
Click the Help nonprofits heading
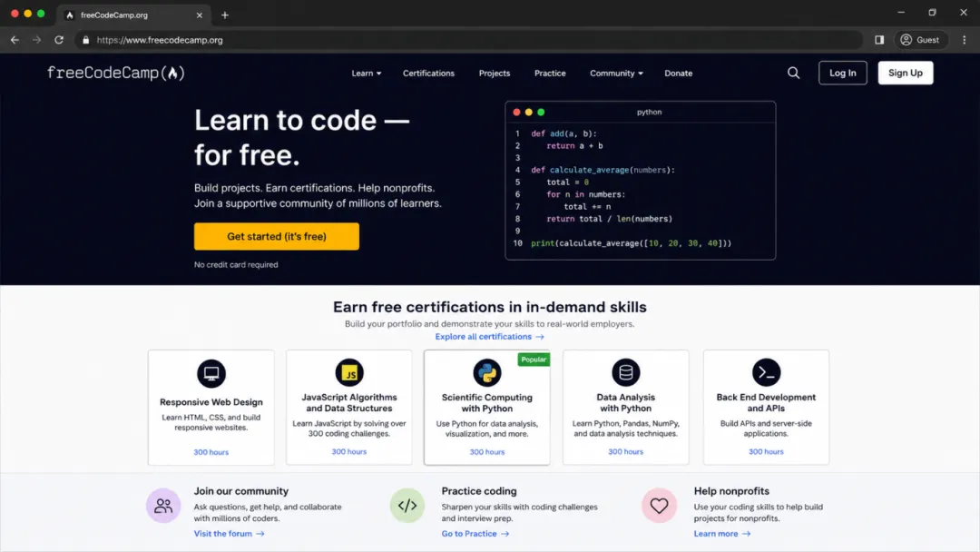[731, 491]
